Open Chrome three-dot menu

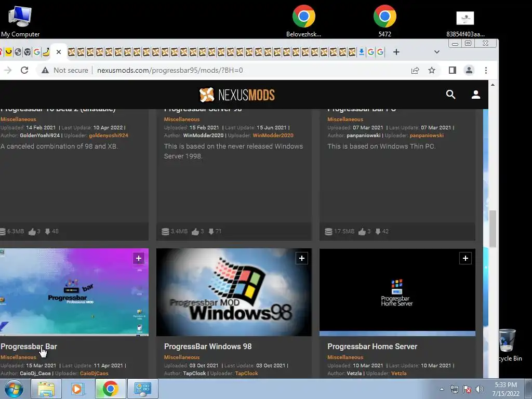pyautogui.click(x=486, y=70)
